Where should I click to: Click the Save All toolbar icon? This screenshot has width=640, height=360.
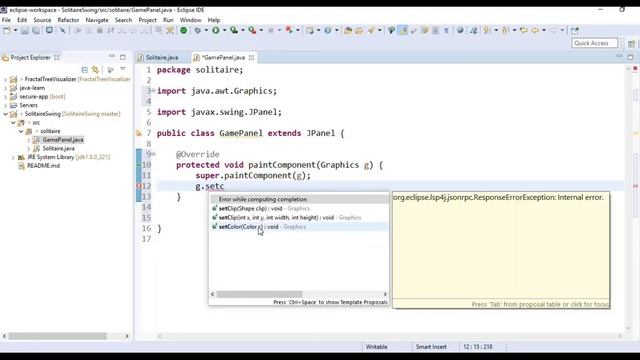[x=36, y=30]
